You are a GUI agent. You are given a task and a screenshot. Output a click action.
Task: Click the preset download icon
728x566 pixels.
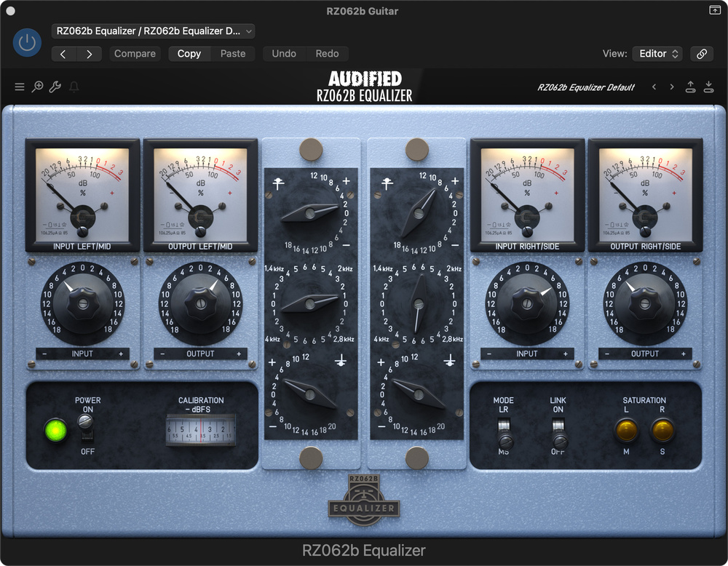click(x=709, y=87)
